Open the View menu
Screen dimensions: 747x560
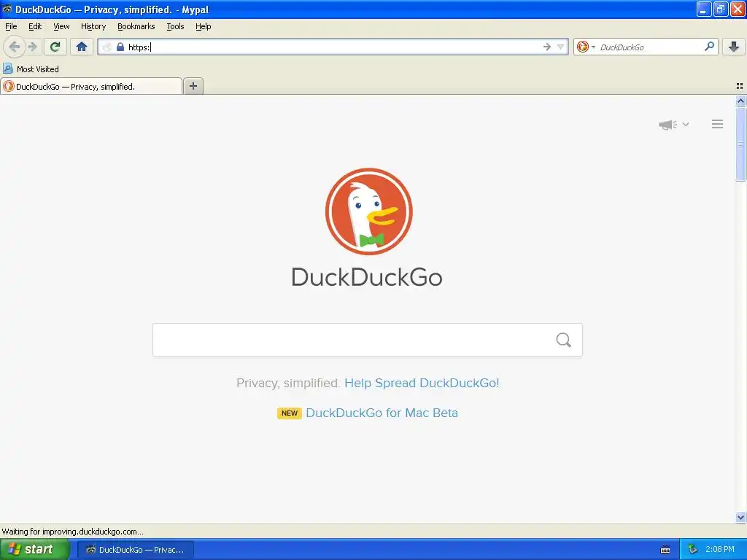[x=61, y=26]
